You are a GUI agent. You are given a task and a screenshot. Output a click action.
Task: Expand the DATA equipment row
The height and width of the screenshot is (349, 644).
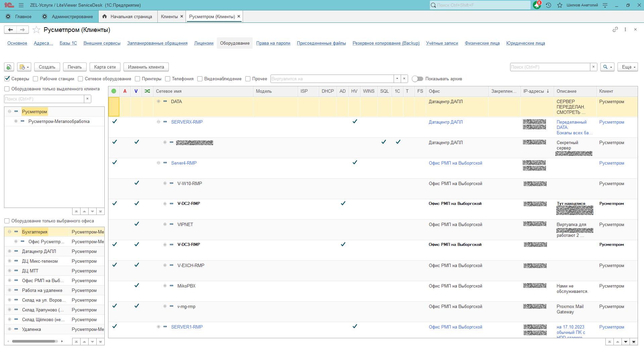pyautogui.click(x=158, y=101)
